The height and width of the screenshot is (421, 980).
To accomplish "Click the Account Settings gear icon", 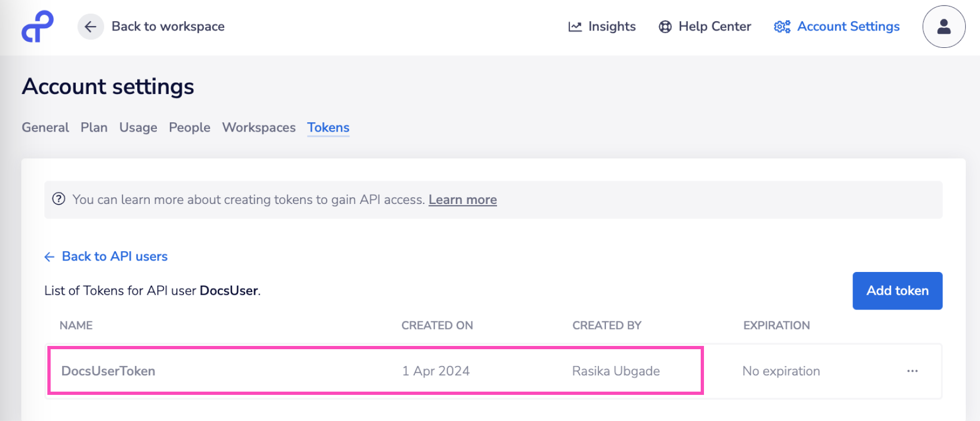I will 782,27.
